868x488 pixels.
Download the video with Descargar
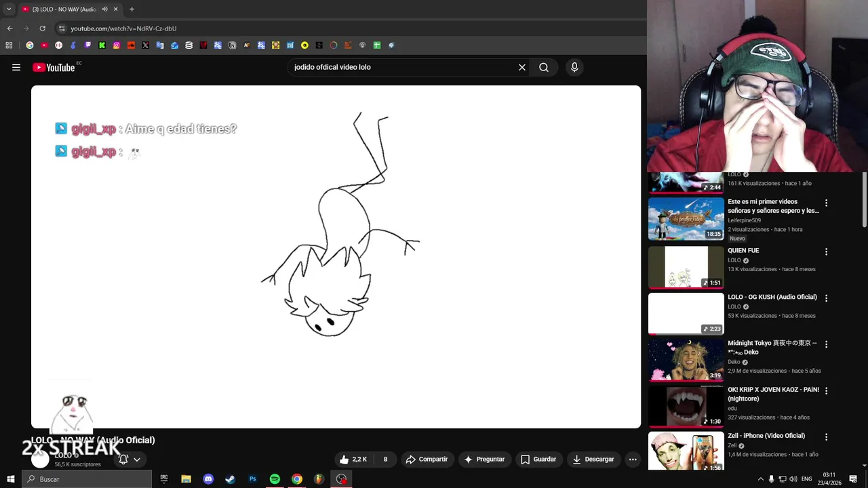(x=593, y=459)
